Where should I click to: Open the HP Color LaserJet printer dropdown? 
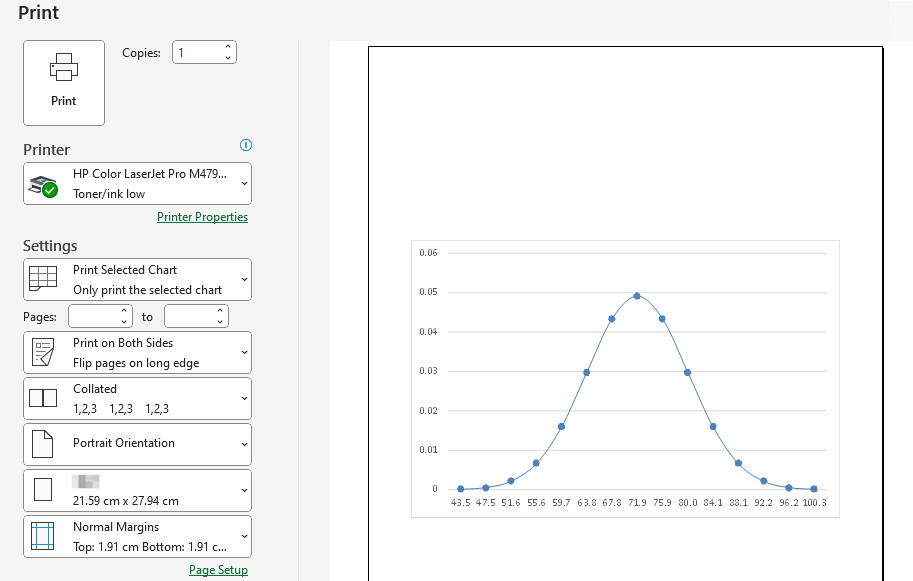[245, 184]
